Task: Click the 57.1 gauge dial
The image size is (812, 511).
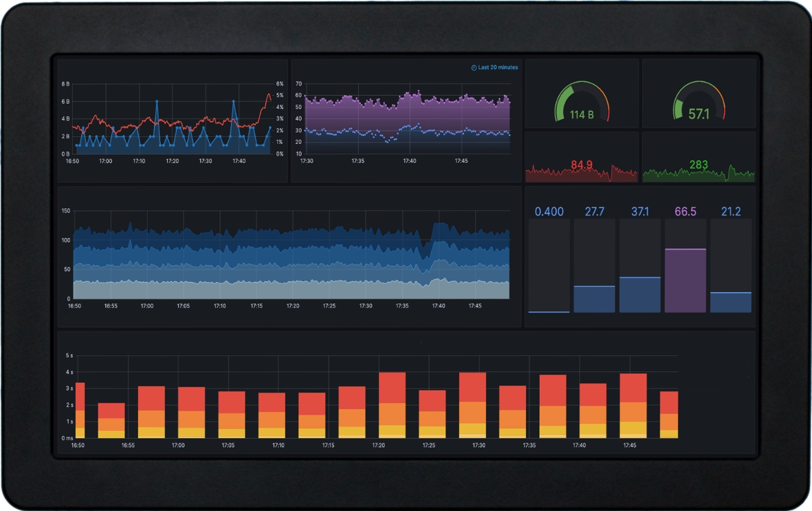Action: pos(699,103)
